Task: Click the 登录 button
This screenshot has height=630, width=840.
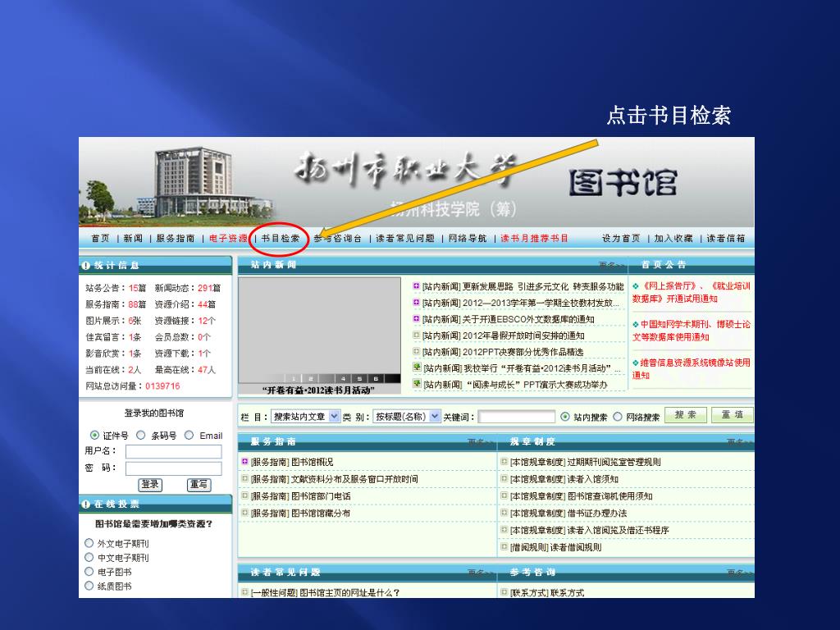Action: 150,485
